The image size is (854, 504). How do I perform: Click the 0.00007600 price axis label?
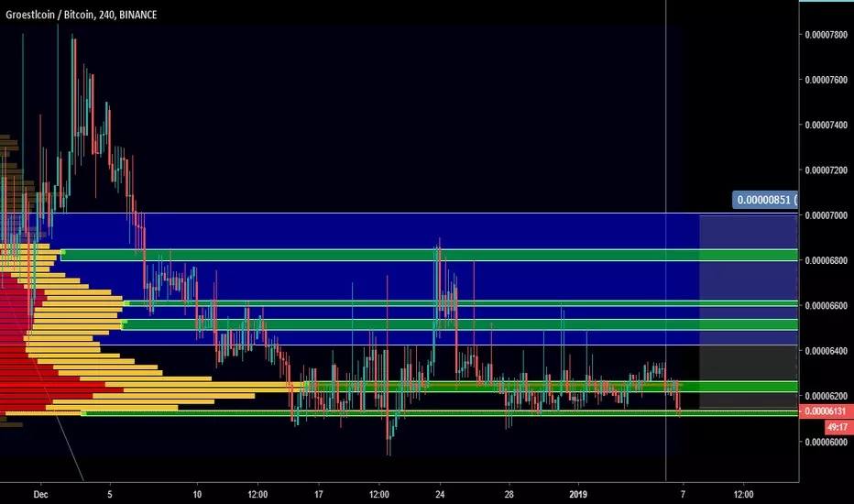coord(827,80)
